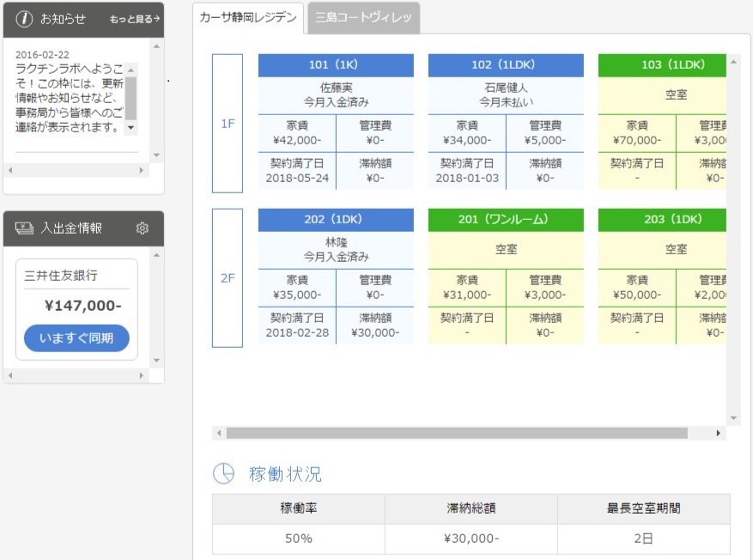
Task: Click right arrow of お知らせ panel scrollbar
Action: [x=141, y=170]
